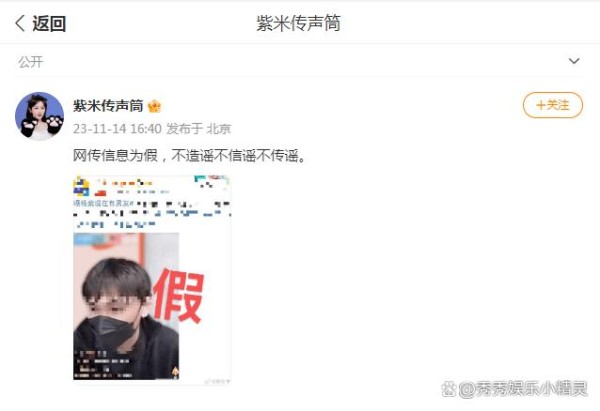Image resolution: width=600 pixels, height=411 pixels.
Task: Click the paw icon beside watermark
Action: [x=449, y=390]
